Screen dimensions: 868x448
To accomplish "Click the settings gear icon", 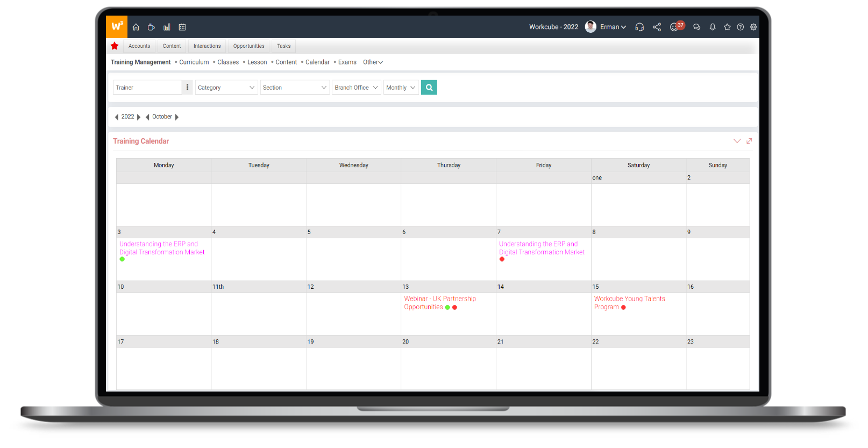I will [x=753, y=27].
